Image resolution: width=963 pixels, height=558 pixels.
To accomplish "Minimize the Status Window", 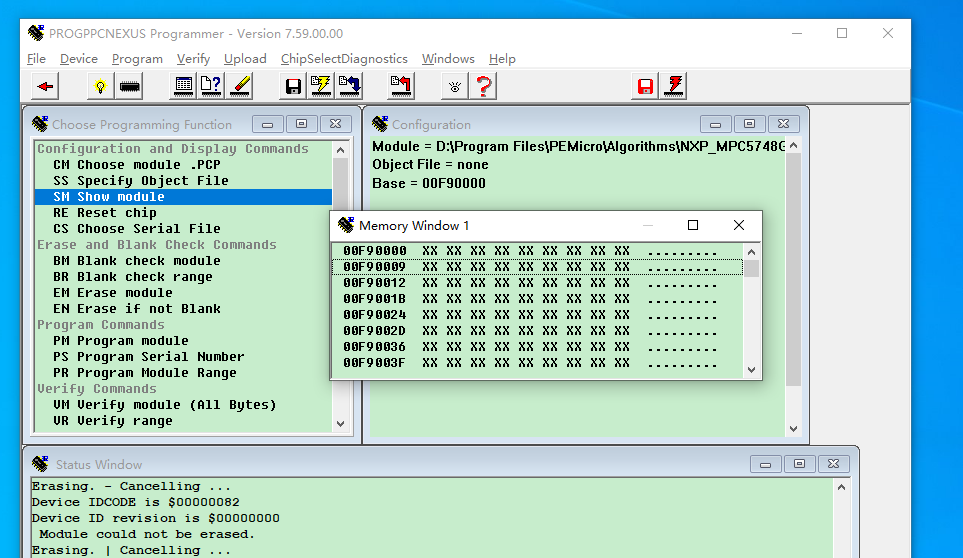I will tap(765, 464).
